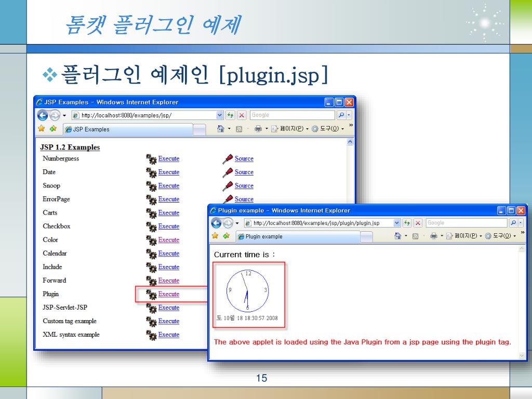
Task: Click gears icon in Plugin row
Action: (151, 294)
